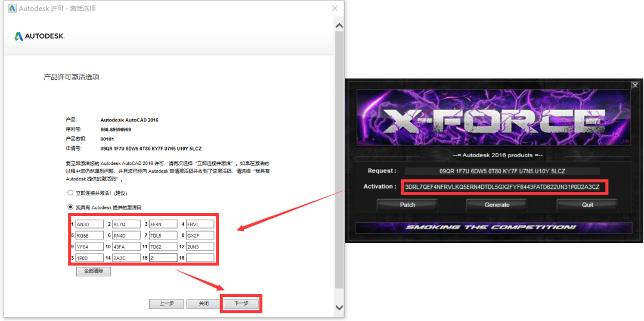Click the 上一步 previous button
Image resolution: width=644 pixels, height=321 pixels.
(166, 304)
